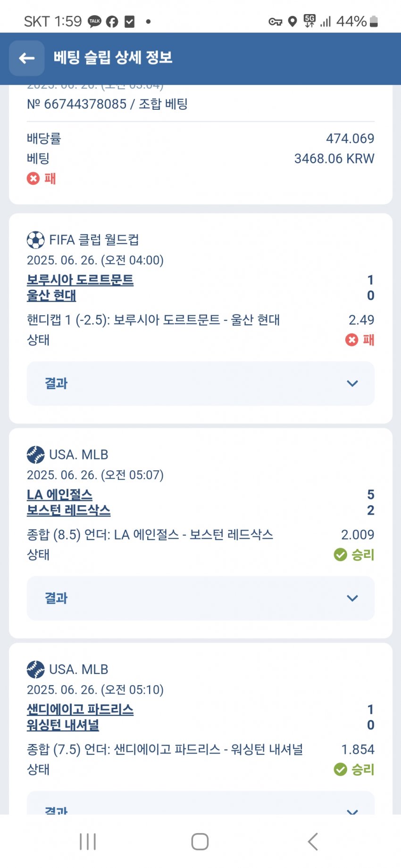Tap the back arrow in header

pyautogui.click(x=27, y=58)
